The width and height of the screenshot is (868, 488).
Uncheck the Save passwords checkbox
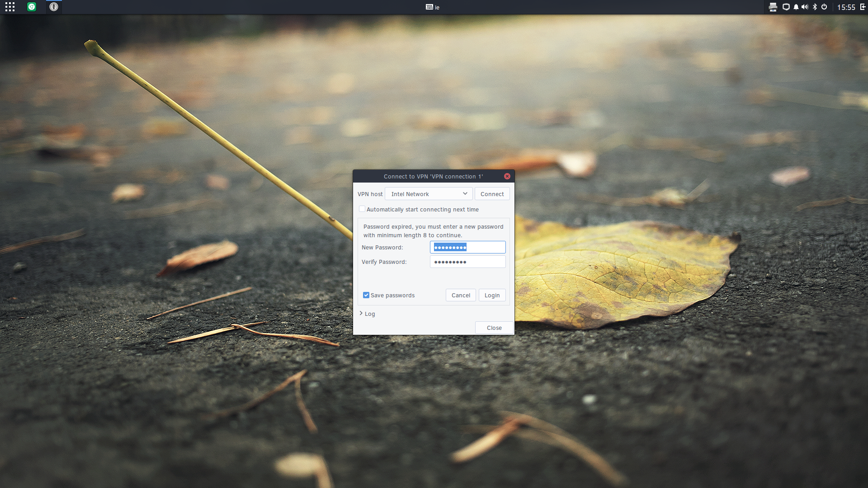pos(366,295)
